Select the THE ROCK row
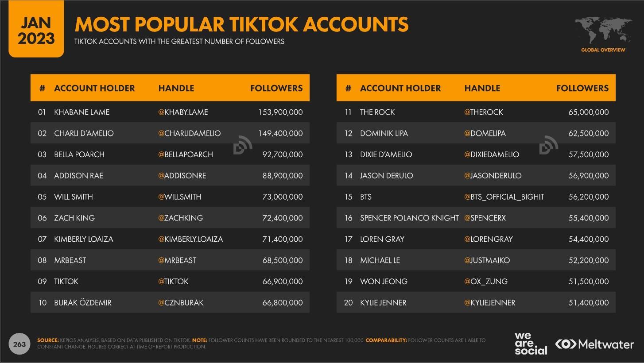The width and height of the screenshot is (644, 363). pos(476,112)
